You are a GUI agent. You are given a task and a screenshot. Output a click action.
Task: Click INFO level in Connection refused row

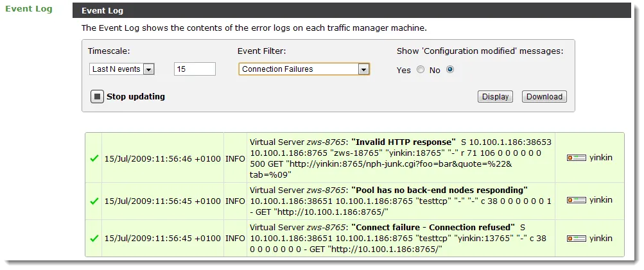[x=236, y=239]
